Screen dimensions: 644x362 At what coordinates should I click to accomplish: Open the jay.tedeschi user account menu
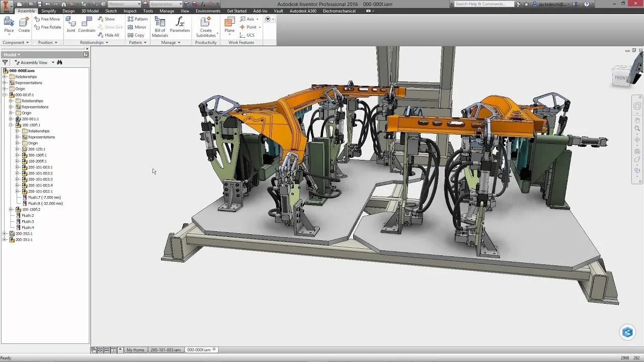pyautogui.click(x=551, y=4)
